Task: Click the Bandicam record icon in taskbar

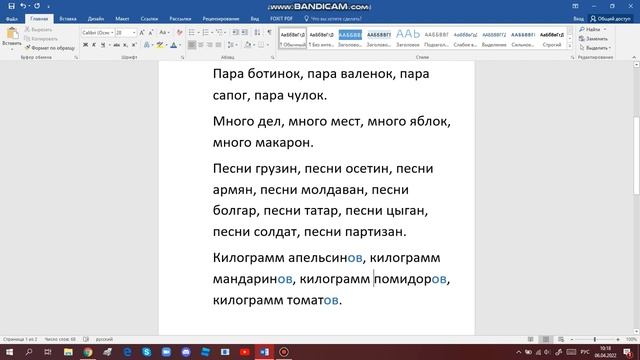Action: coord(284,352)
